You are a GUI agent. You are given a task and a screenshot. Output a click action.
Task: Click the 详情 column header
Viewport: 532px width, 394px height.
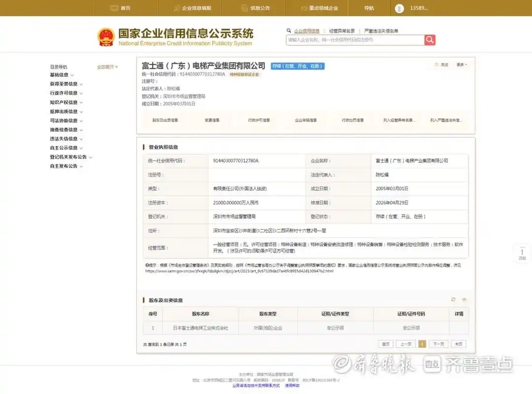pos(459,314)
